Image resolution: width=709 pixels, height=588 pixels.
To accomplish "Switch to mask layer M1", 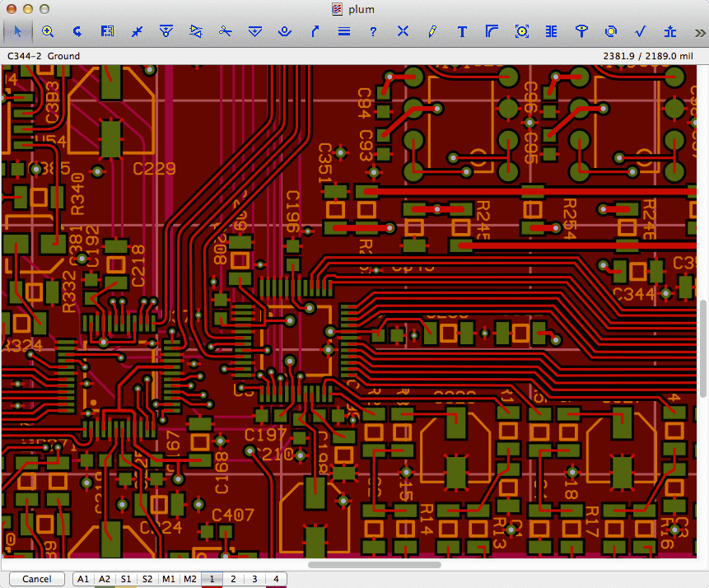I will click(x=169, y=579).
